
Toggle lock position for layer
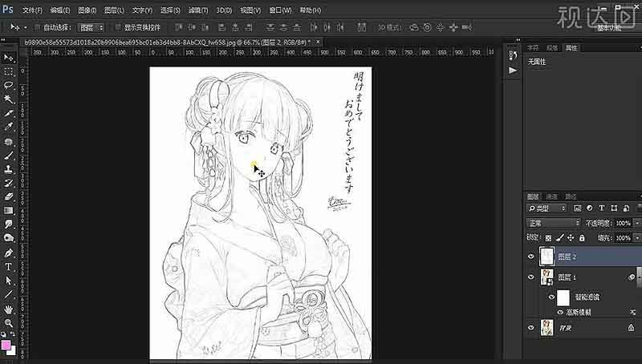click(571, 237)
